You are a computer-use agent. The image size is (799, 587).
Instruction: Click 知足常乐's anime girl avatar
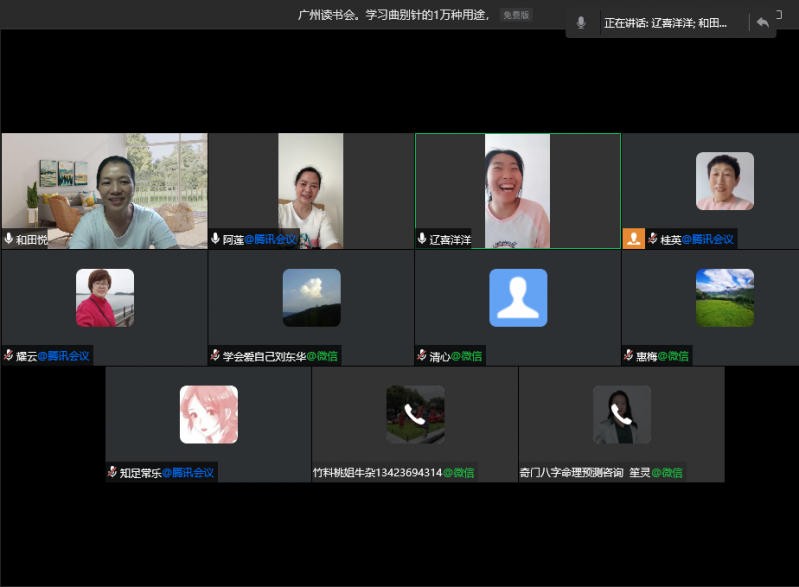(x=208, y=415)
